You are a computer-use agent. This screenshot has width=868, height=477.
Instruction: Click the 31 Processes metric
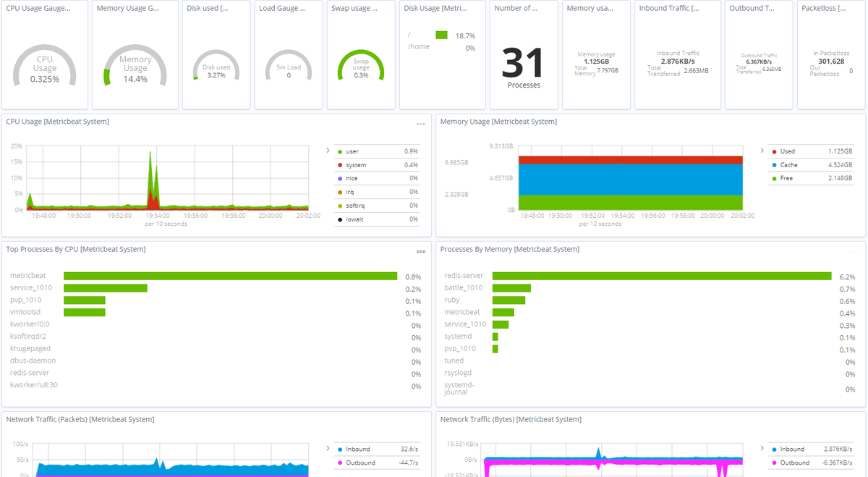pyautogui.click(x=524, y=67)
